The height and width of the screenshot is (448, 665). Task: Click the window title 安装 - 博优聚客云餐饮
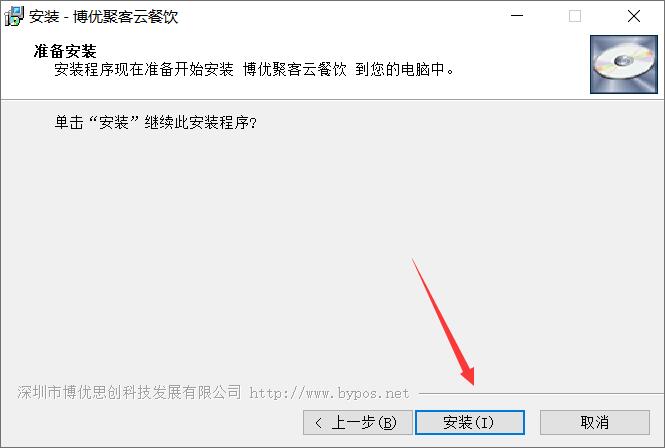pos(103,17)
